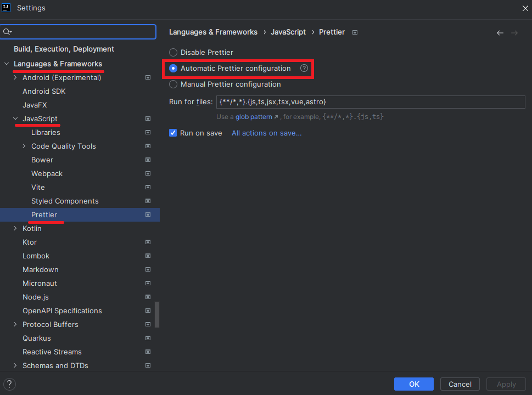Expand the Code Quality Tools node
Screen dimensions: 532x395
[24, 146]
